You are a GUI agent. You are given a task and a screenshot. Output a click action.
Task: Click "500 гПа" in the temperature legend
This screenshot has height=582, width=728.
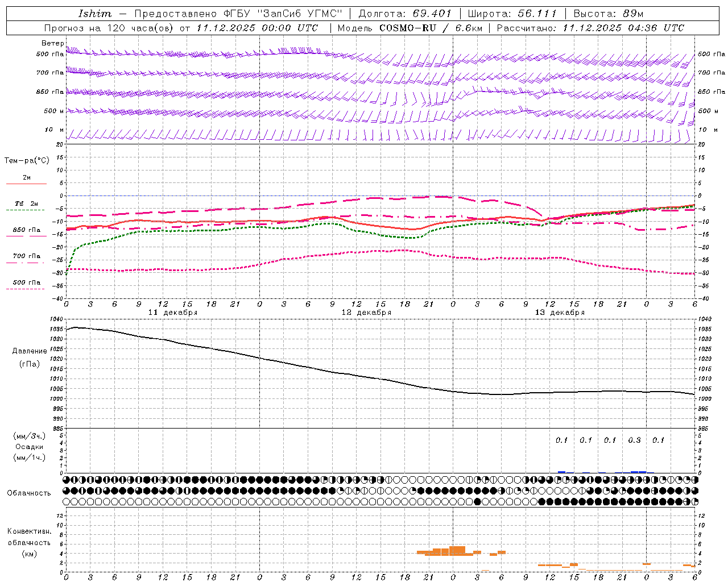coord(26,282)
